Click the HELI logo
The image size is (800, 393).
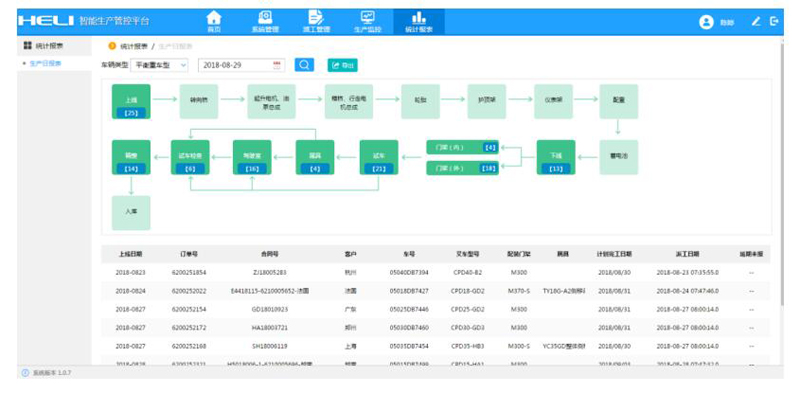[x=46, y=21]
